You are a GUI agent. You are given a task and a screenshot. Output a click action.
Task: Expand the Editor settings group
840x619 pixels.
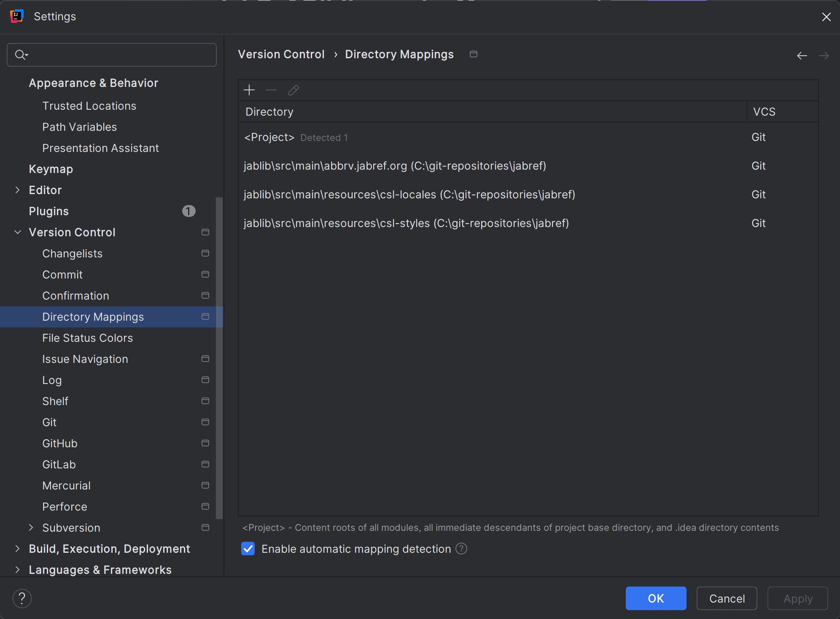tap(17, 190)
